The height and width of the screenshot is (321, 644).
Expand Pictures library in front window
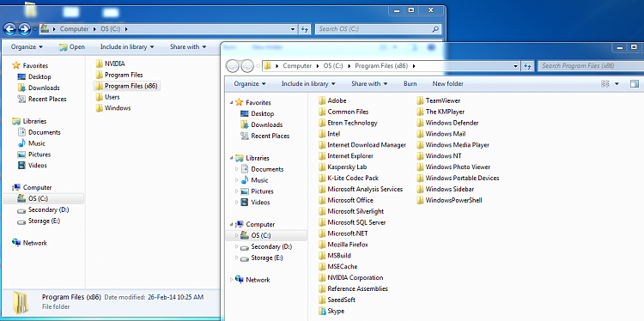click(237, 191)
